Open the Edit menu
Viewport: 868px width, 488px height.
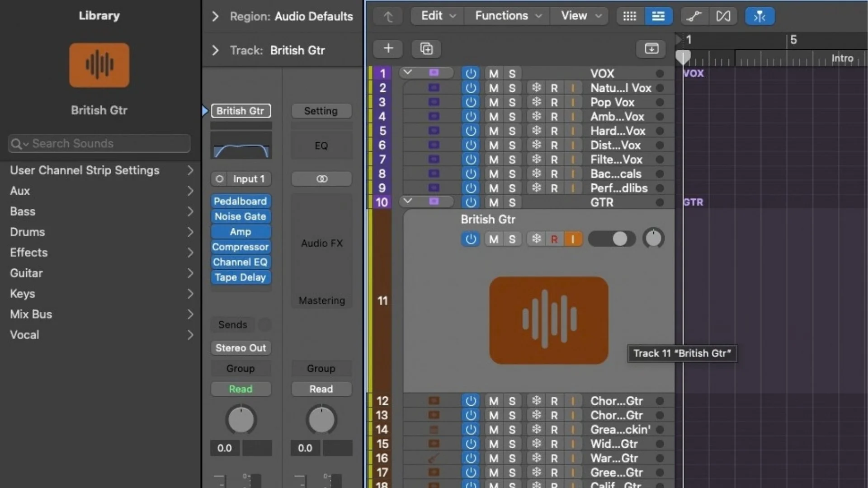coord(438,16)
